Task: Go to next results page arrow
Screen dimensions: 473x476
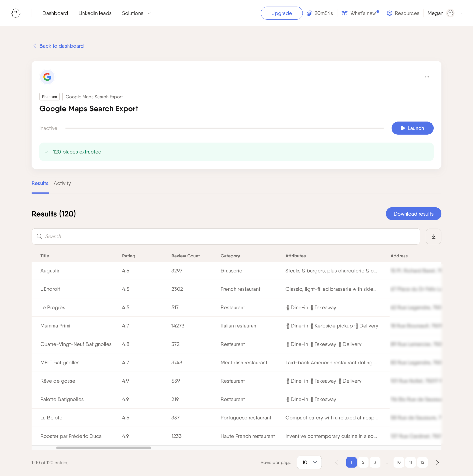Action: 437,462
